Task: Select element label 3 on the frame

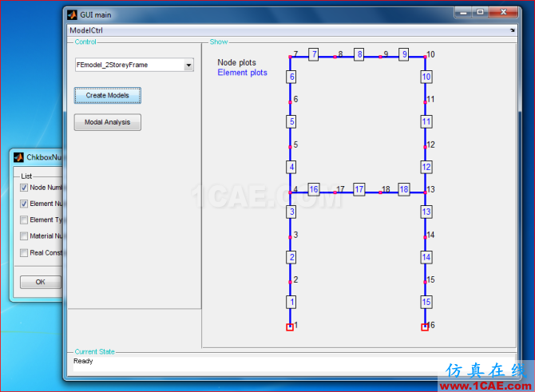Action: [291, 212]
